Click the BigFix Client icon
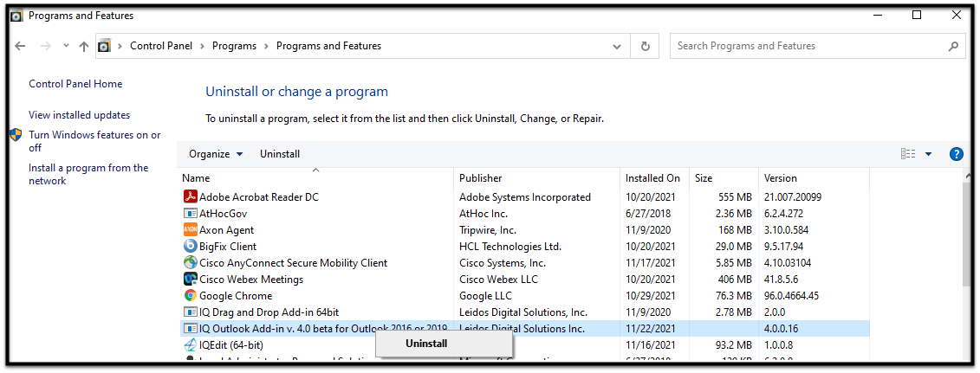This screenshot has width=980, height=373. point(190,246)
